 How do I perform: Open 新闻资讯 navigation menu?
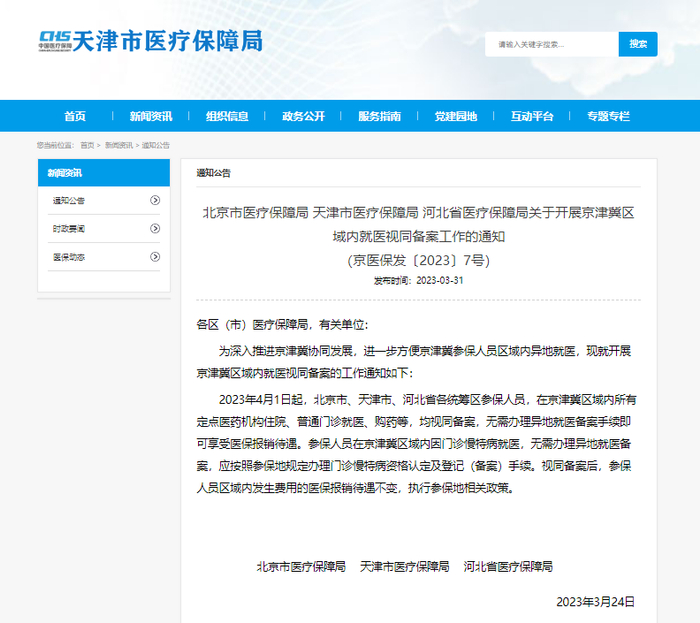pyautogui.click(x=151, y=116)
